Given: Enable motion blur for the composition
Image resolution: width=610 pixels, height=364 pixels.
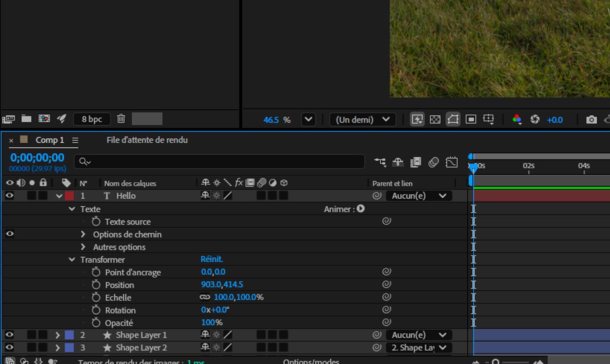Looking at the screenshot, I should pos(433,162).
